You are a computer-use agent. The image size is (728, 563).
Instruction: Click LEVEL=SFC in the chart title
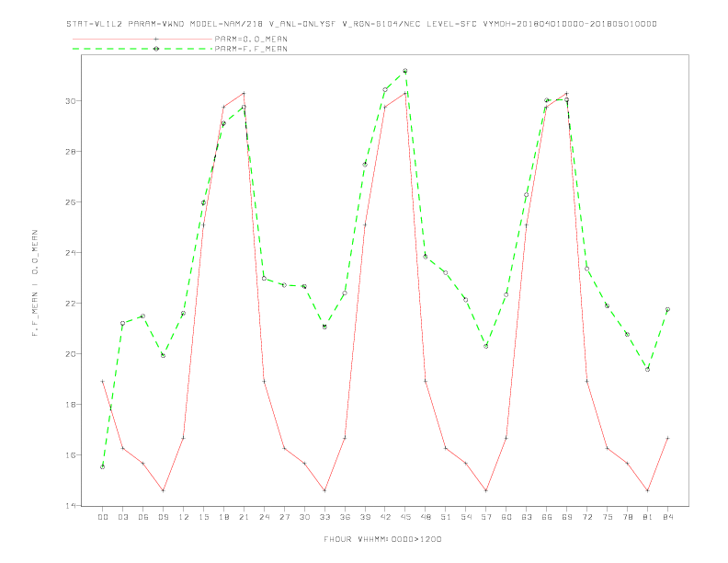(x=451, y=24)
